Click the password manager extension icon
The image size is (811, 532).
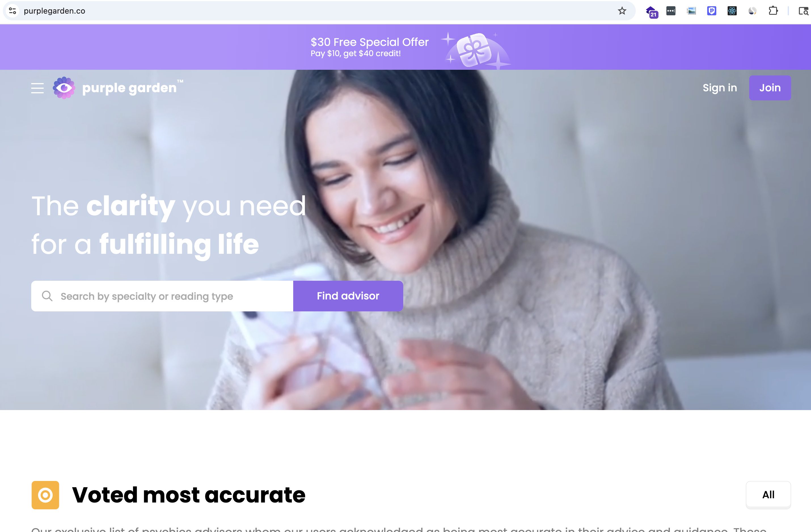[671, 11]
